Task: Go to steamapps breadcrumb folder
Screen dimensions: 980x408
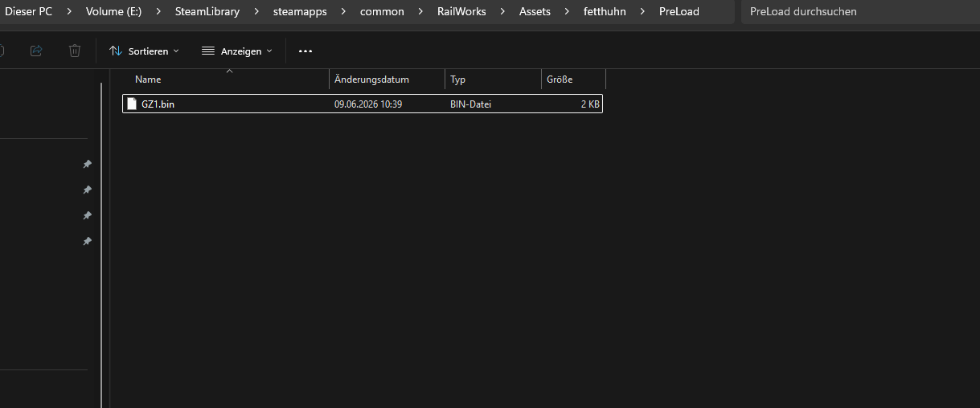Action: (x=300, y=11)
